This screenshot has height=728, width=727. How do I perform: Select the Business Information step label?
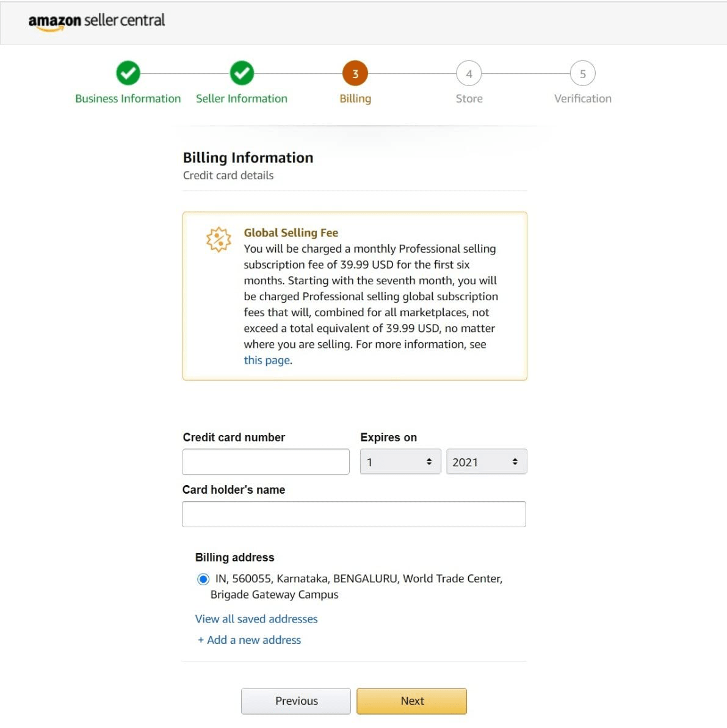(x=128, y=98)
